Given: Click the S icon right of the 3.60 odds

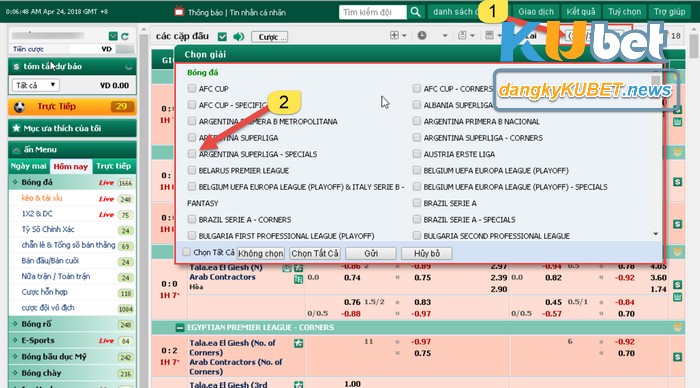Looking at the screenshot, I should pos(677,285).
